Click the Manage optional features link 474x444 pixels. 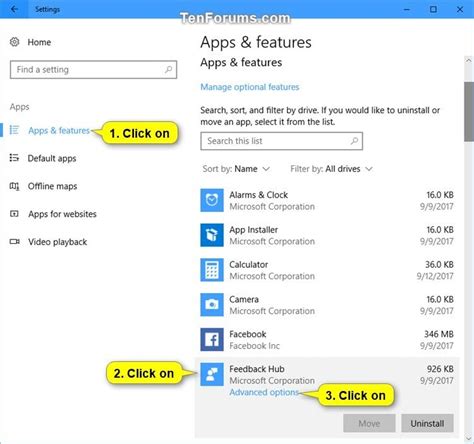(250, 87)
